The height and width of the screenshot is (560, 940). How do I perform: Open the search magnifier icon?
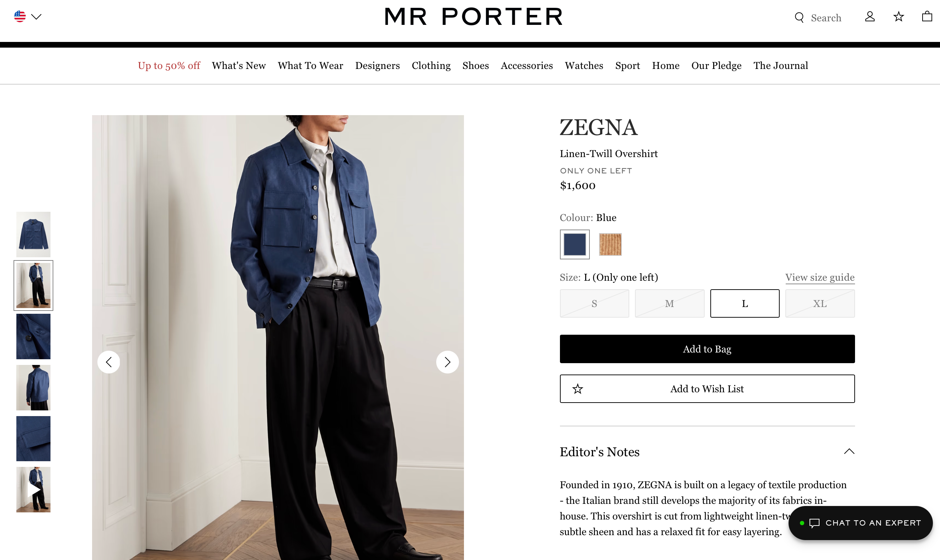tap(799, 17)
